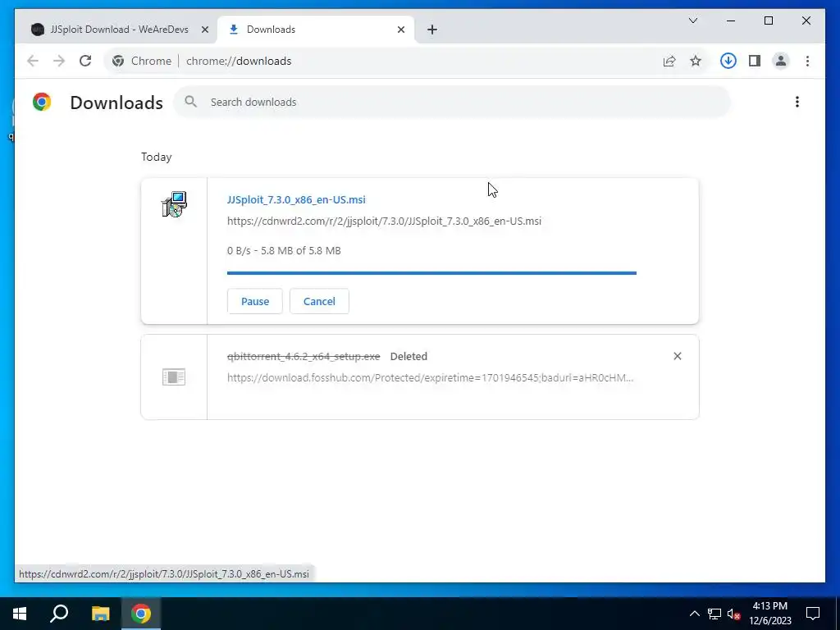The image size is (840, 630).
Task: Click the search magnifier in downloads search
Action: click(190, 102)
